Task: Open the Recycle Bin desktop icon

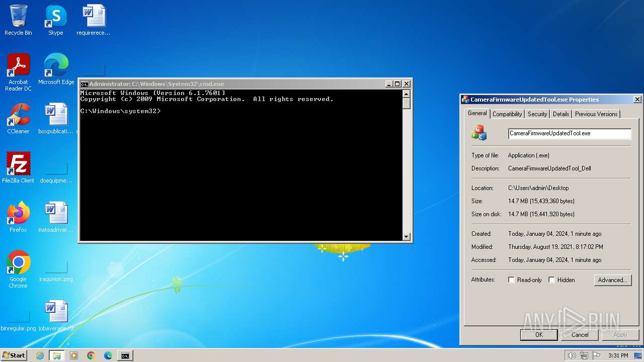Action: coord(18,20)
